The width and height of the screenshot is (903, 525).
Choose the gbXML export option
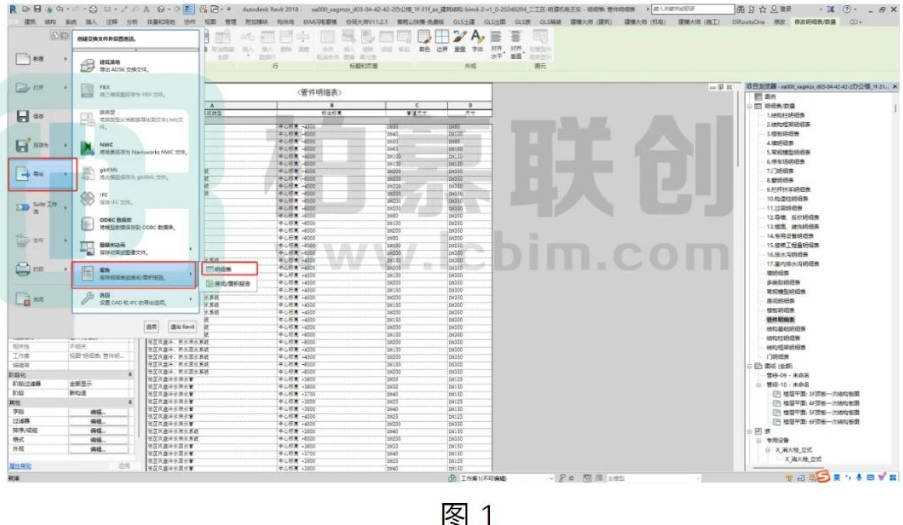pyautogui.click(x=136, y=173)
